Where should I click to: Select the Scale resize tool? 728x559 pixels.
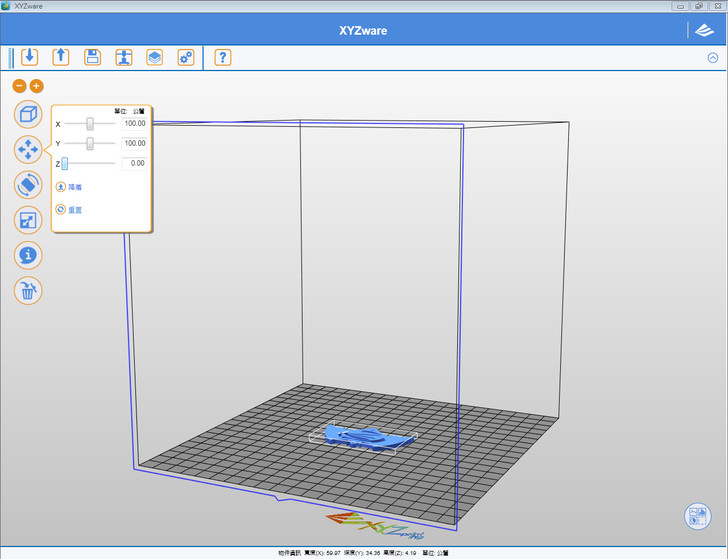click(28, 220)
